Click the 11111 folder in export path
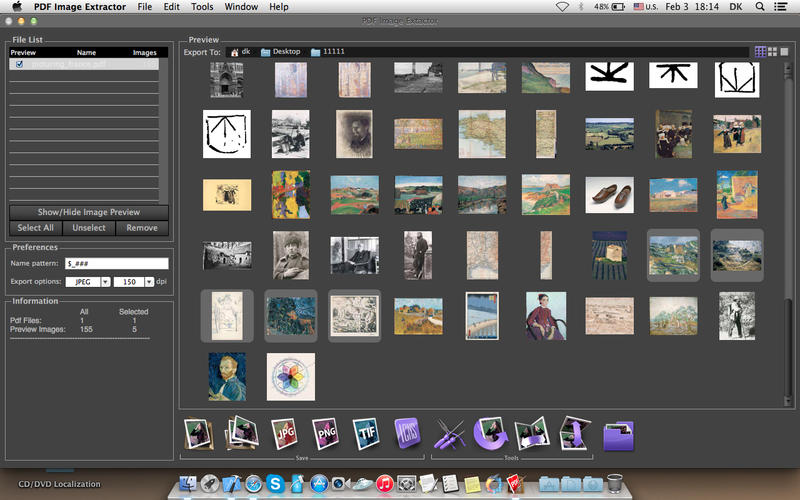Viewport: 800px width, 500px height. [x=328, y=52]
